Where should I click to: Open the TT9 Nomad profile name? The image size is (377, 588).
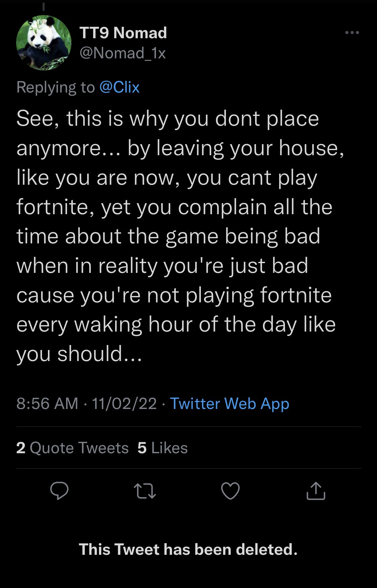tap(123, 33)
